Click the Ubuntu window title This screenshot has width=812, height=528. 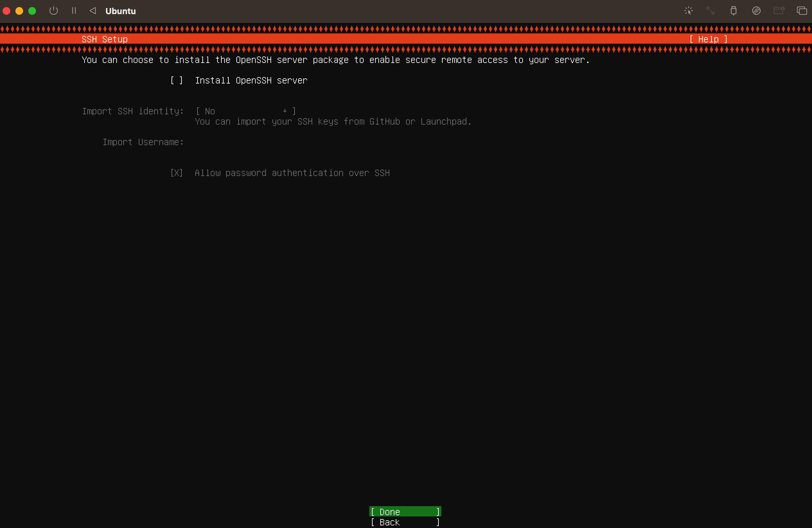tap(120, 11)
